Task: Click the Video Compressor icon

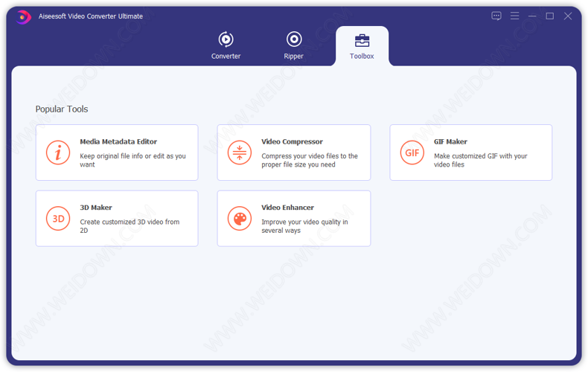Action: pyautogui.click(x=240, y=153)
